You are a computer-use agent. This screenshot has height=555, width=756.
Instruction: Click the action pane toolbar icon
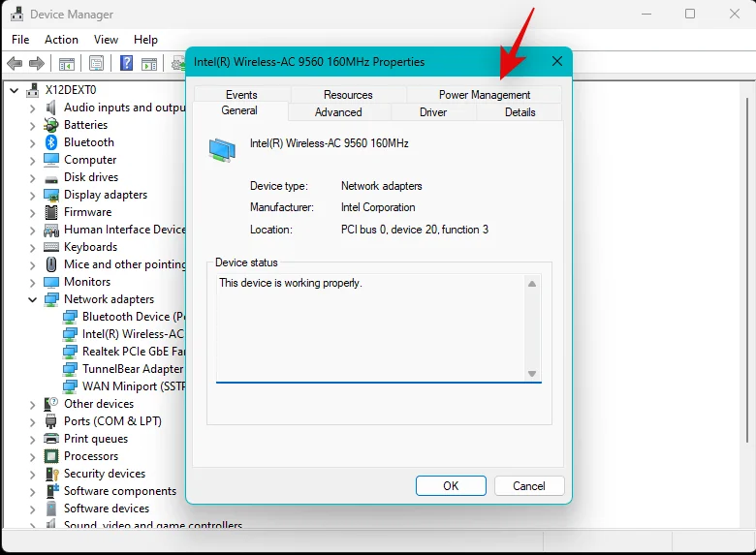point(149,63)
